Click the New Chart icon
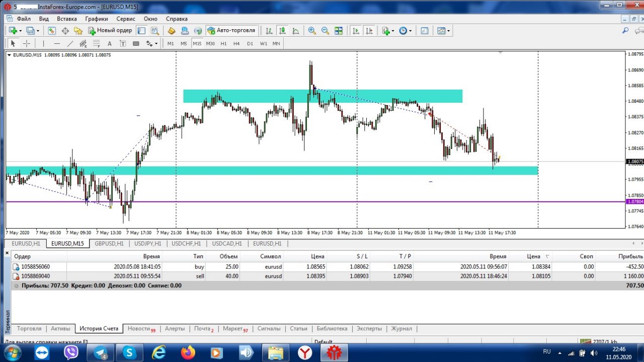This screenshot has width=644, height=362. (13, 31)
